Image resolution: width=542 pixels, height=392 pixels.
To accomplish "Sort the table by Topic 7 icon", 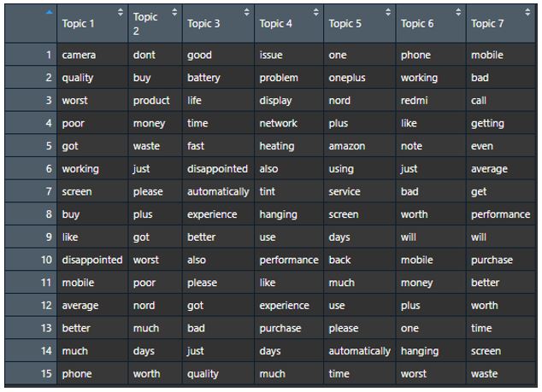I will pyautogui.click(x=527, y=12).
